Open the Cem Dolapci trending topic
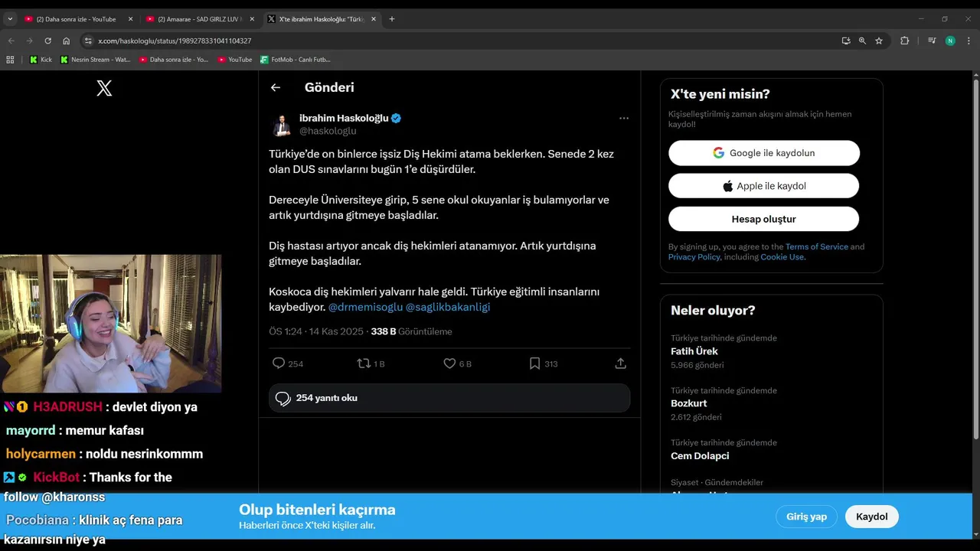The height and width of the screenshot is (551, 980). coord(700,455)
